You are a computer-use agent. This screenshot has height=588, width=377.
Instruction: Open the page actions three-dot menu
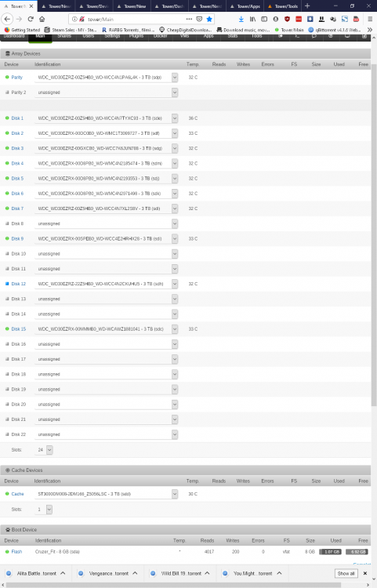click(x=189, y=19)
